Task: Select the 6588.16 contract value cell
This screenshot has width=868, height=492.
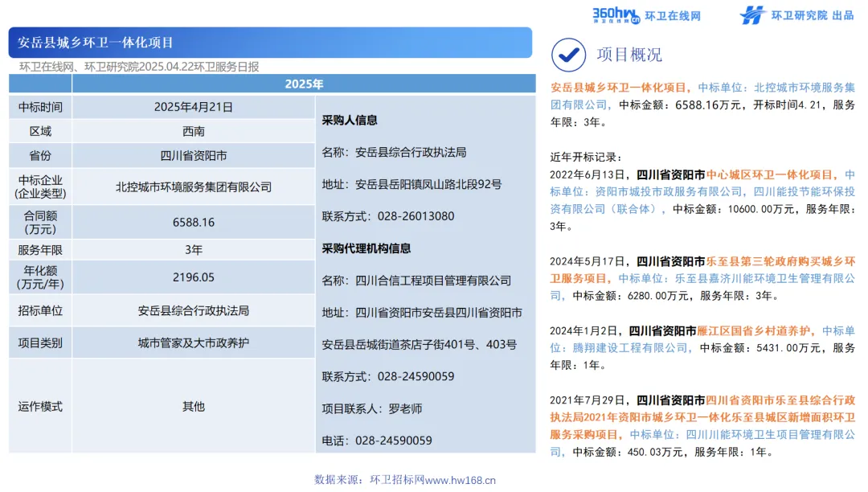Action: (x=193, y=223)
